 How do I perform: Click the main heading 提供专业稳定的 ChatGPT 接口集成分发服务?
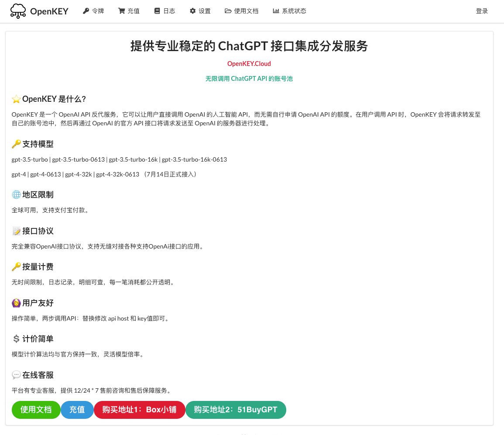coord(249,46)
